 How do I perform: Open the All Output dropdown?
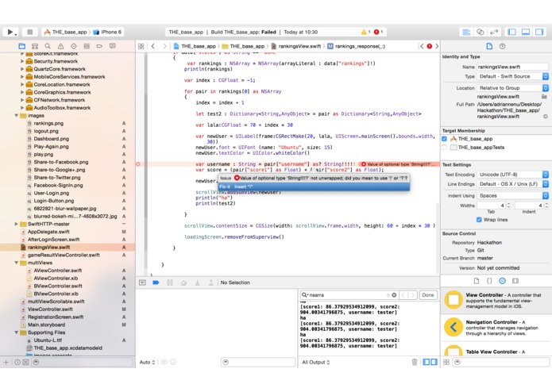[x=316, y=362]
